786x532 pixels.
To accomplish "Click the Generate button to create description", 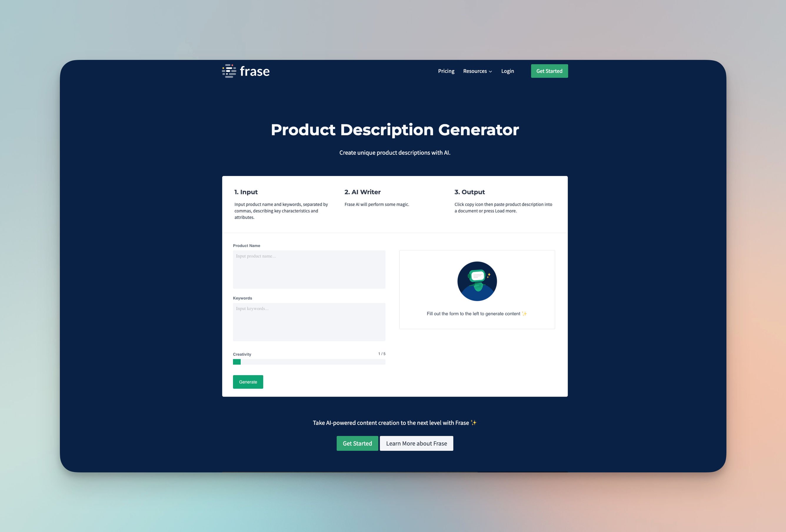I will [x=248, y=381].
